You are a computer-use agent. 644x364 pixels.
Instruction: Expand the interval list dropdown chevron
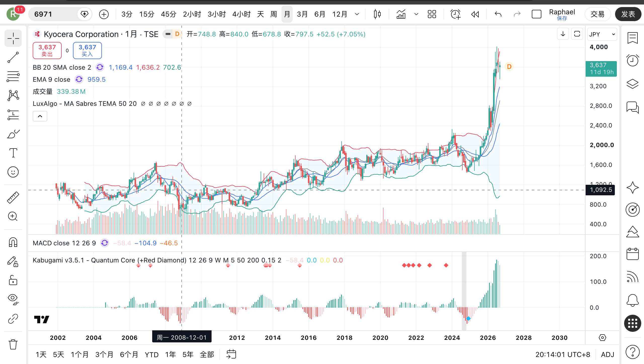tap(357, 14)
